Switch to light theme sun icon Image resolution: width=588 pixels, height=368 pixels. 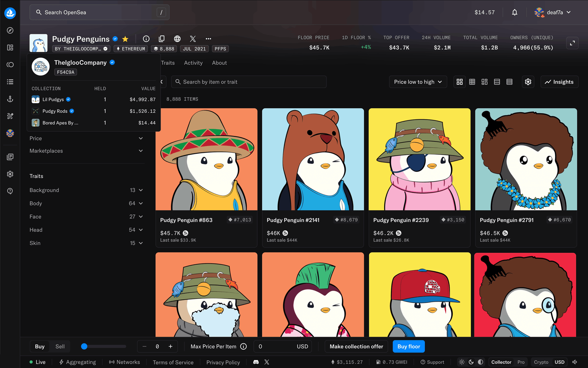(462, 362)
